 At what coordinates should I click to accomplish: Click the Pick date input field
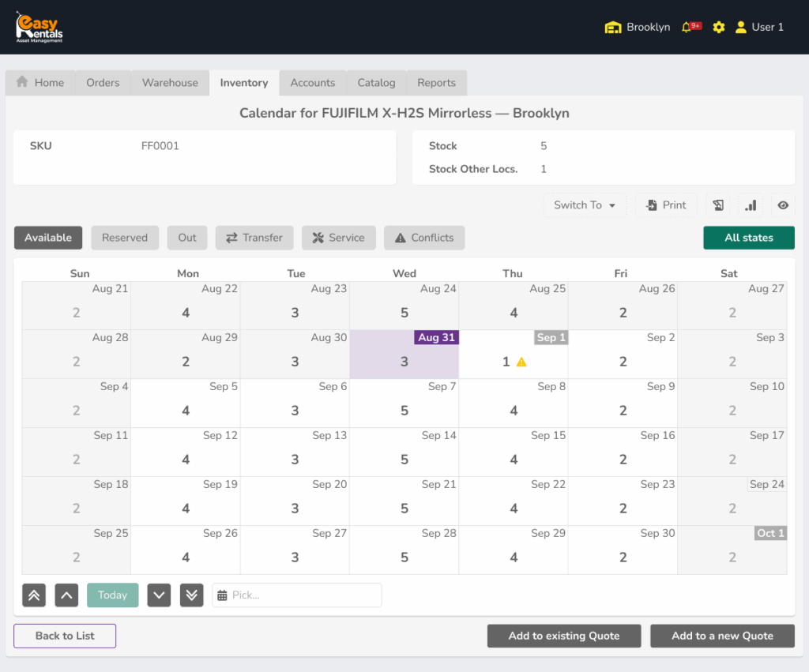point(297,595)
